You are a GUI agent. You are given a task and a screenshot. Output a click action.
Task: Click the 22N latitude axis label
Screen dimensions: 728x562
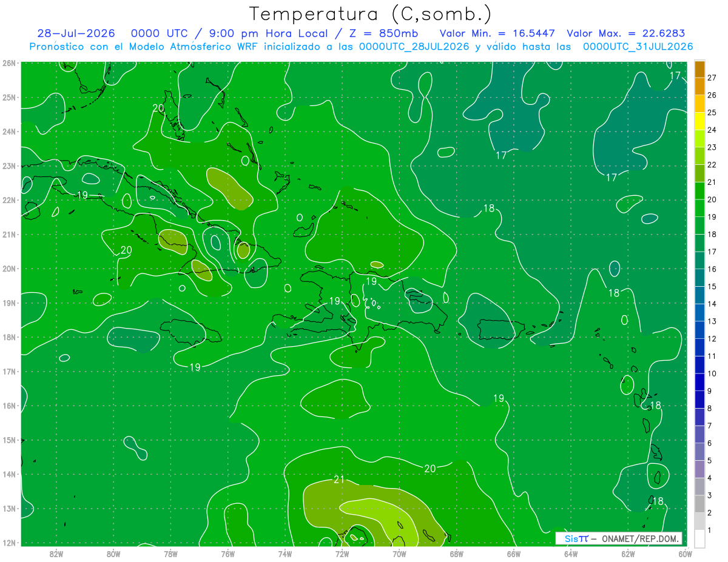click(x=8, y=200)
